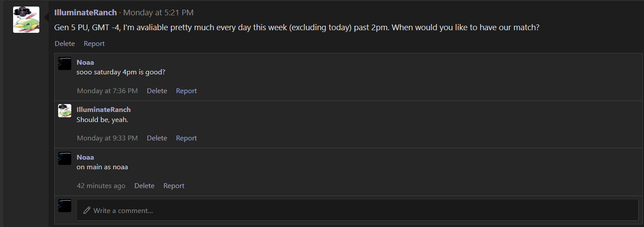Image resolution: width=644 pixels, height=227 pixels.
Task: Click the pencil icon in the comment field
Action: 87,210
